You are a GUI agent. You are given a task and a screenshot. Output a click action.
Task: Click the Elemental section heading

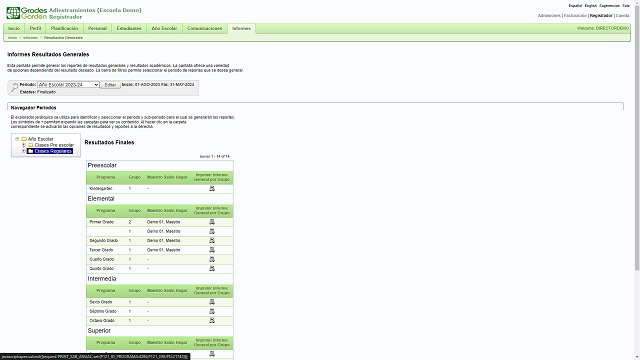coord(101,199)
